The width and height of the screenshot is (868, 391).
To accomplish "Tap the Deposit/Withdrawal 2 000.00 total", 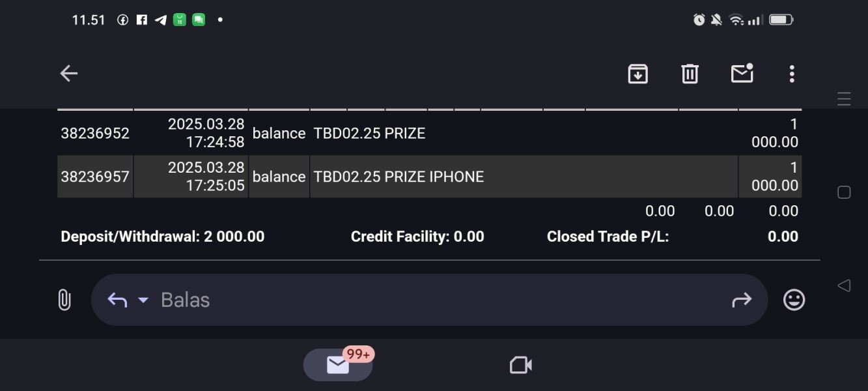I will [x=162, y=237].
